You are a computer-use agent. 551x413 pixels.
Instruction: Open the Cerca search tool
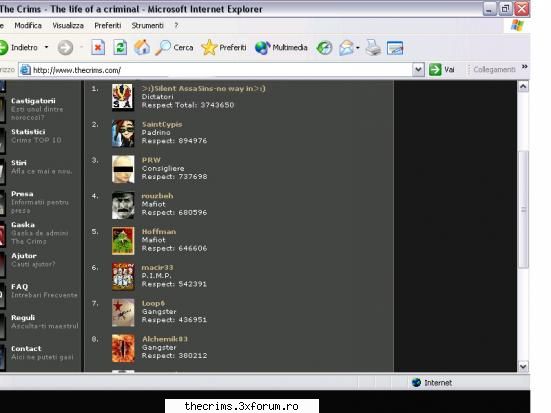[174, 47]
